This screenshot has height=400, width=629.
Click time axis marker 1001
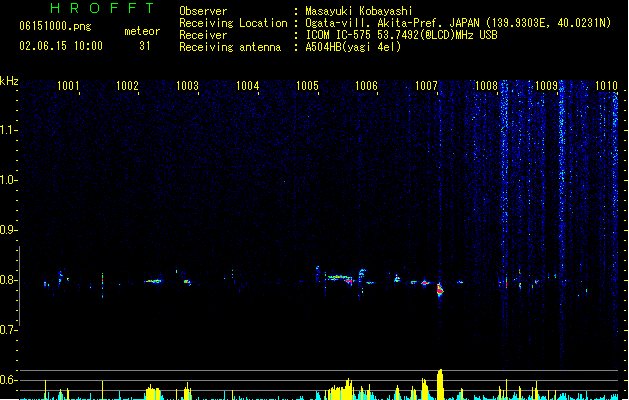tap(68, 86)
